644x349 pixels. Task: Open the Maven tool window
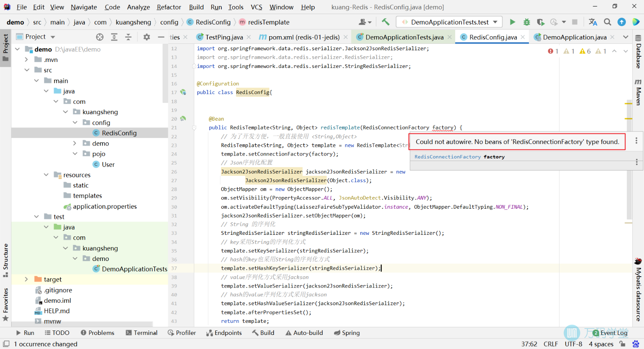(x=638, y=92)
